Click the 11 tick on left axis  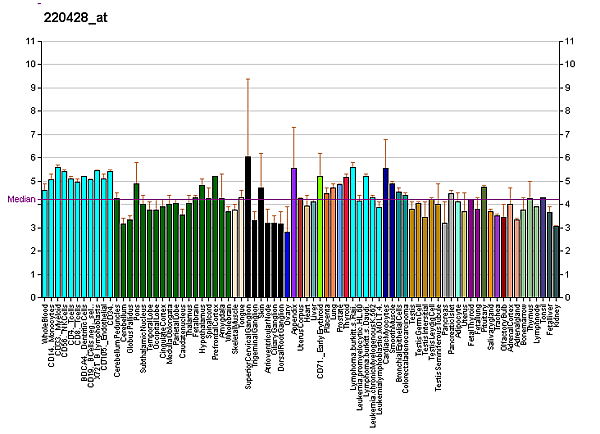30,41
